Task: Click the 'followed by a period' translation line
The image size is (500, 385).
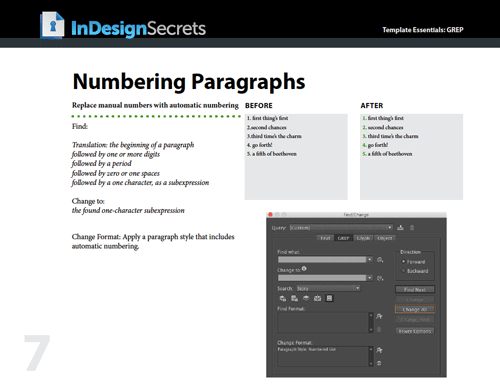Action: [101, 164]
